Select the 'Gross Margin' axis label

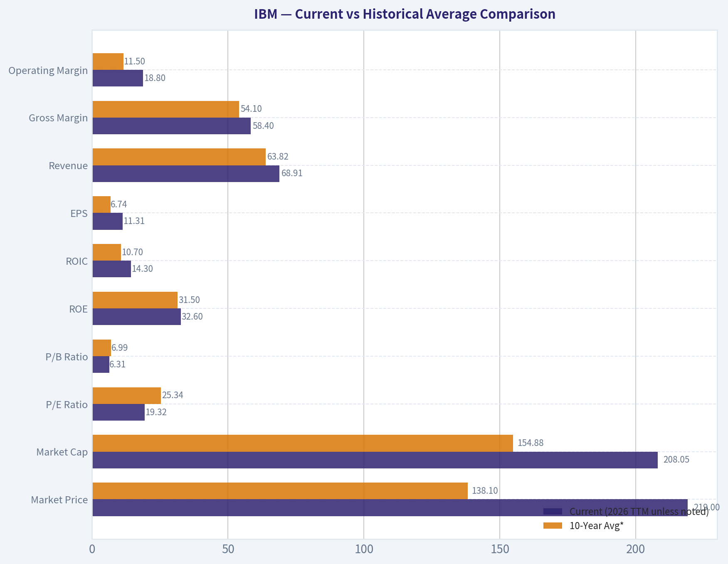[x=58, y=118]
